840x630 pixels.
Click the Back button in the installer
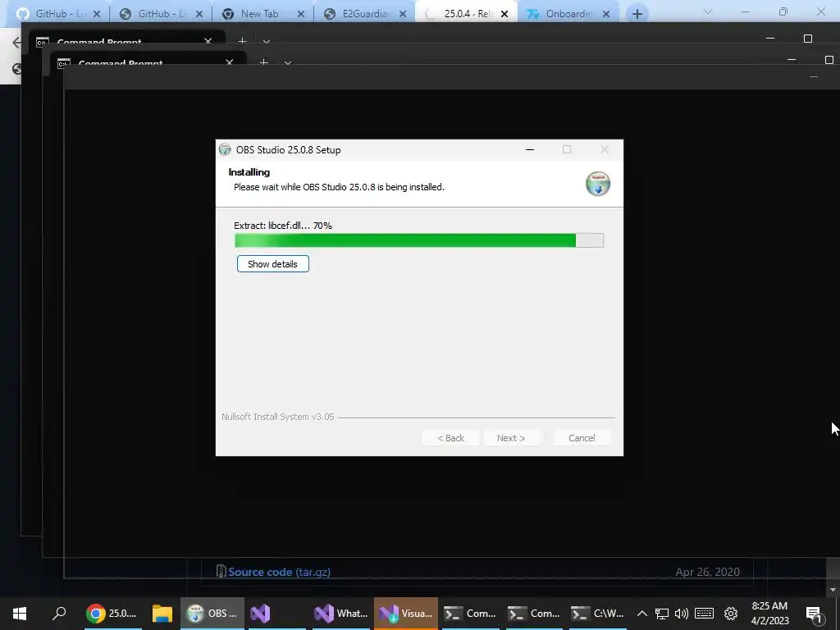(450, 438)
